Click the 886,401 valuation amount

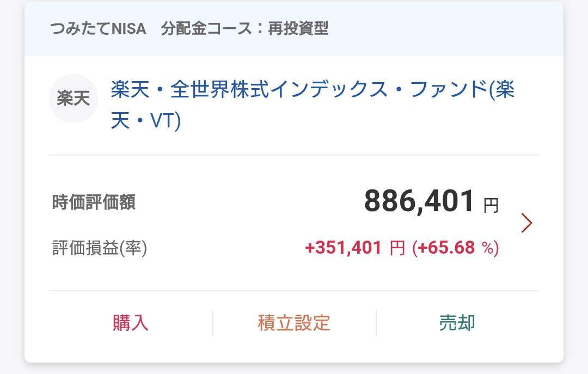[x=419, y=201]
